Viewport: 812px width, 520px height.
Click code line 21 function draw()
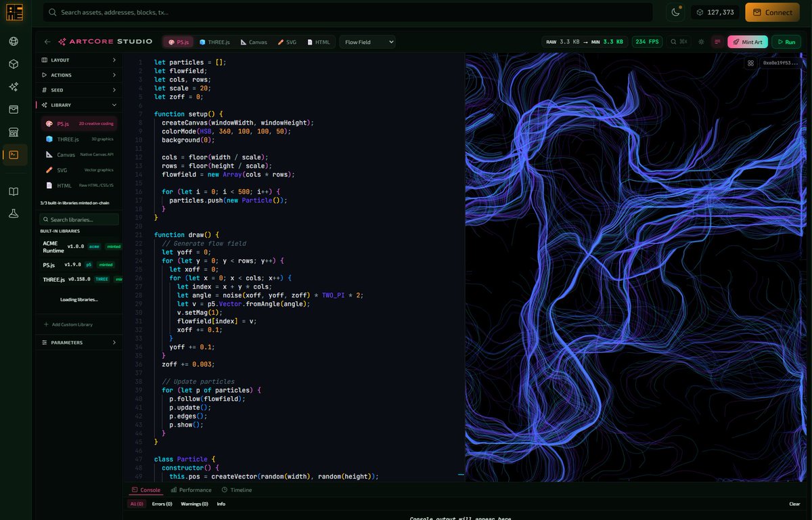click(x=186, y=235)
